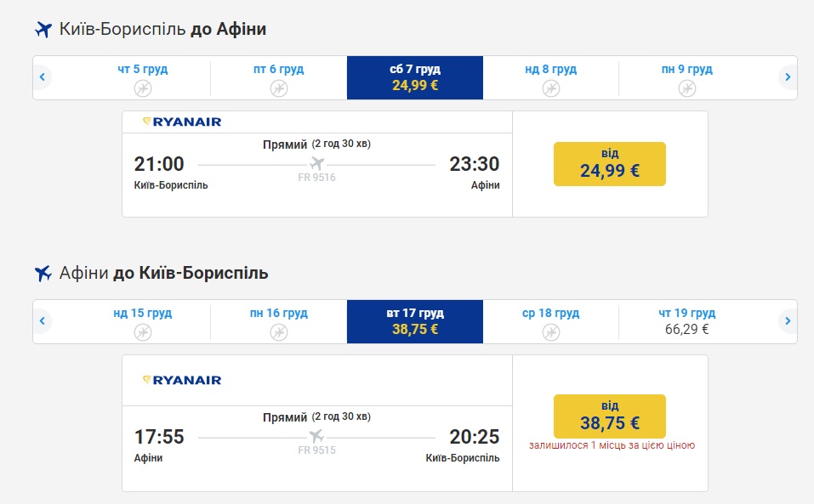This screenshot has width=814, height=504.
Task: Click the Ryanair logo on the return flight
Action: click(182, 380)
